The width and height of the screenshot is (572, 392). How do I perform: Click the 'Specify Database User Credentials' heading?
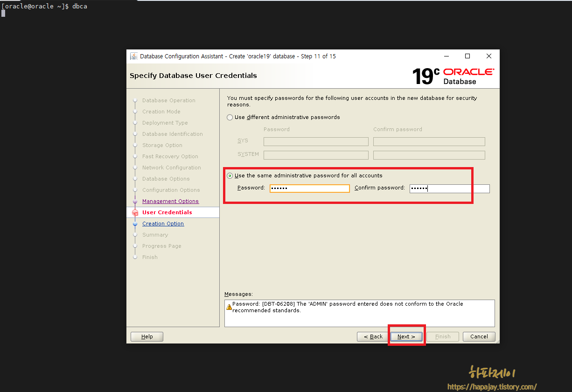[193, 76]
